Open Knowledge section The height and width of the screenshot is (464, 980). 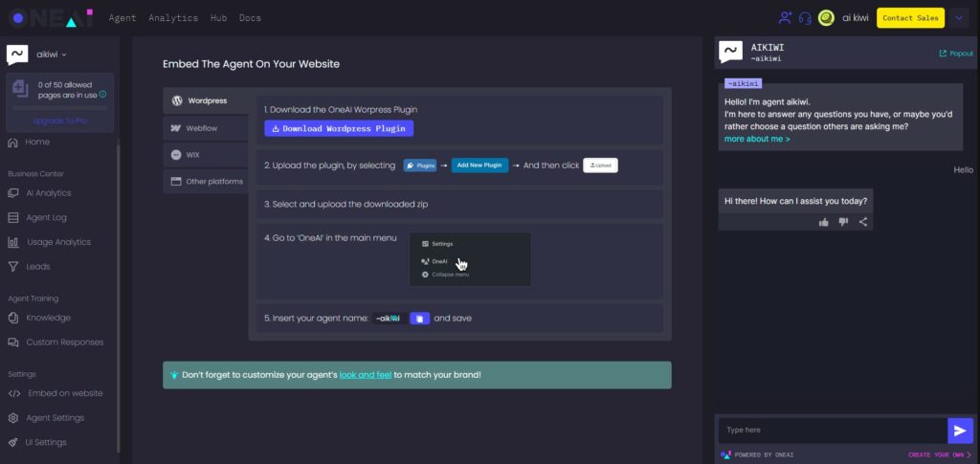[x=39, y=318]
